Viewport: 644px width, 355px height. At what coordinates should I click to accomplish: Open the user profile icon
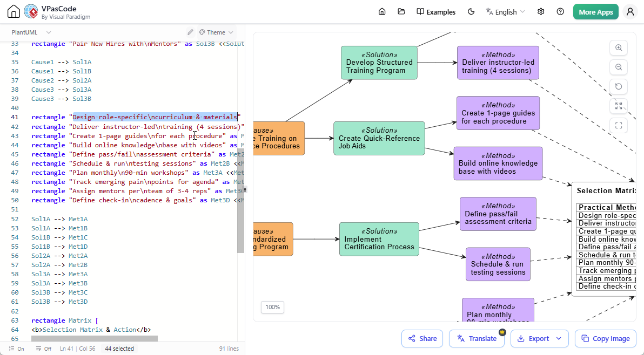(x=630, y=11)
